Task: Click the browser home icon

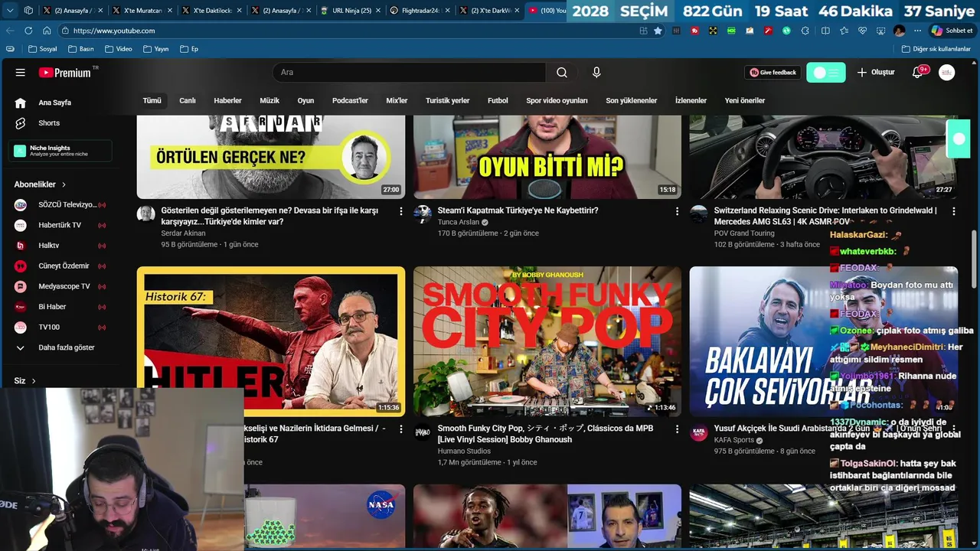Action: coord(47,31)
